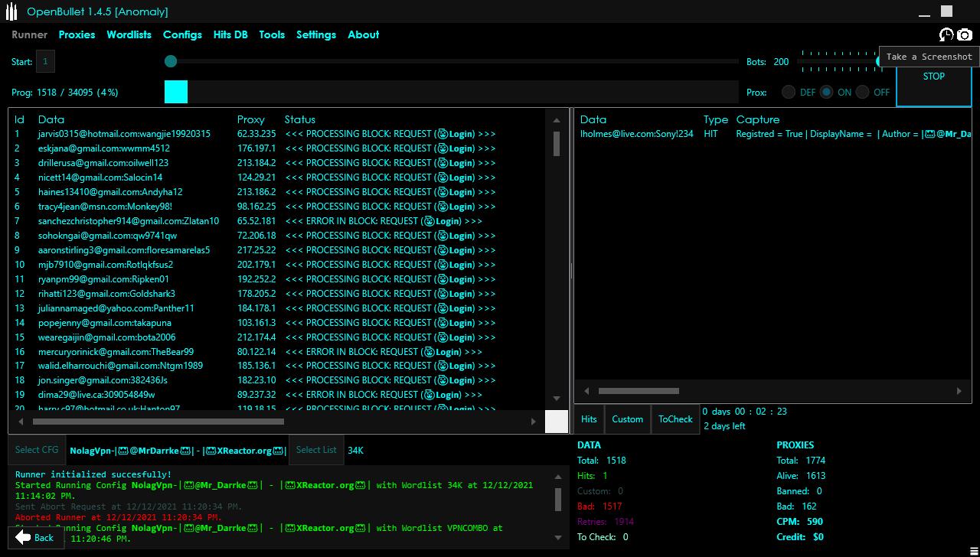This screenshot has width=980, height=557.
Task: Click the Bots count slider handle
Action: point(880,61)
